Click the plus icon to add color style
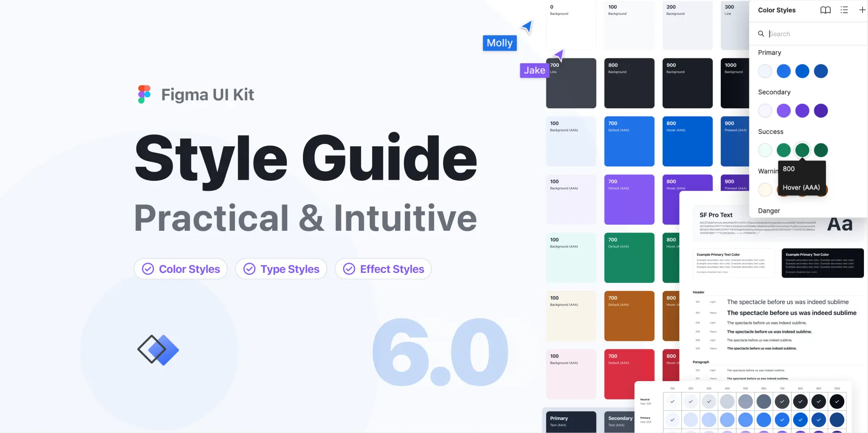The width and height of the screenshot is (868, 433). point(862,10)
